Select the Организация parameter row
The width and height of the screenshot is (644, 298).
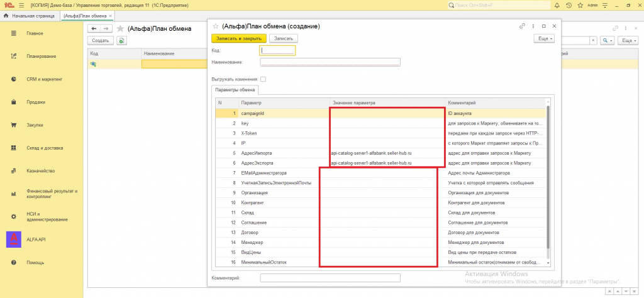(x=380, y=192)
